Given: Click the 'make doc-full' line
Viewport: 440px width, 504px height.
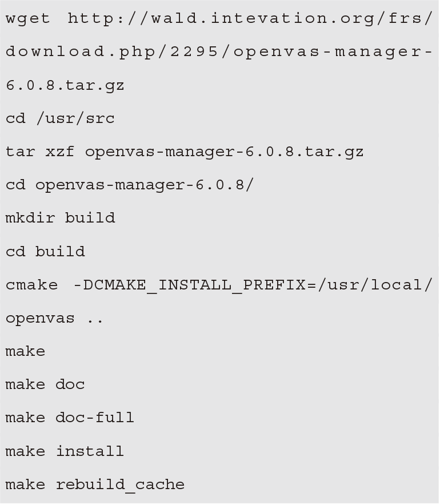Looking at the screenshot, I should [70, 418].
